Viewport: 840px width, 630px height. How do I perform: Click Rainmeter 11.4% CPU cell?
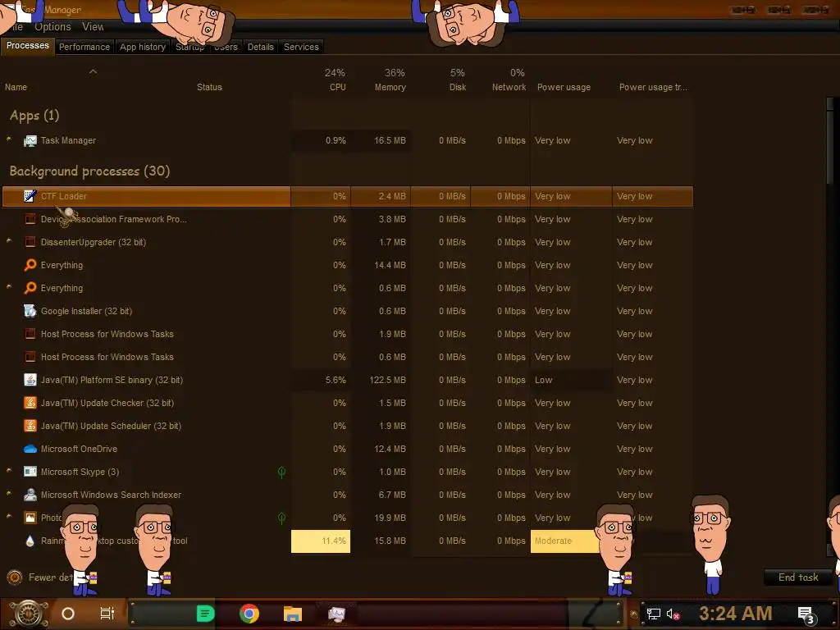click(x=321, y=541)
